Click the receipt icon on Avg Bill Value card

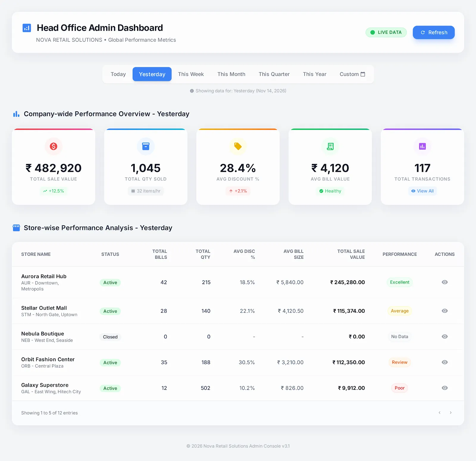[x=330, y=146]
